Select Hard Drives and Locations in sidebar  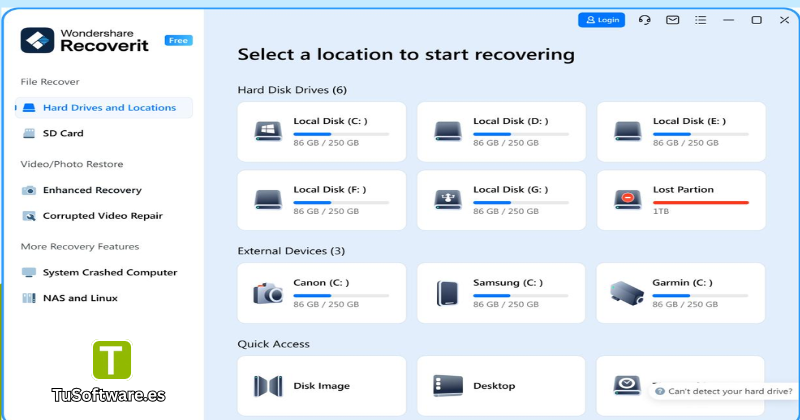click(104, 108)
